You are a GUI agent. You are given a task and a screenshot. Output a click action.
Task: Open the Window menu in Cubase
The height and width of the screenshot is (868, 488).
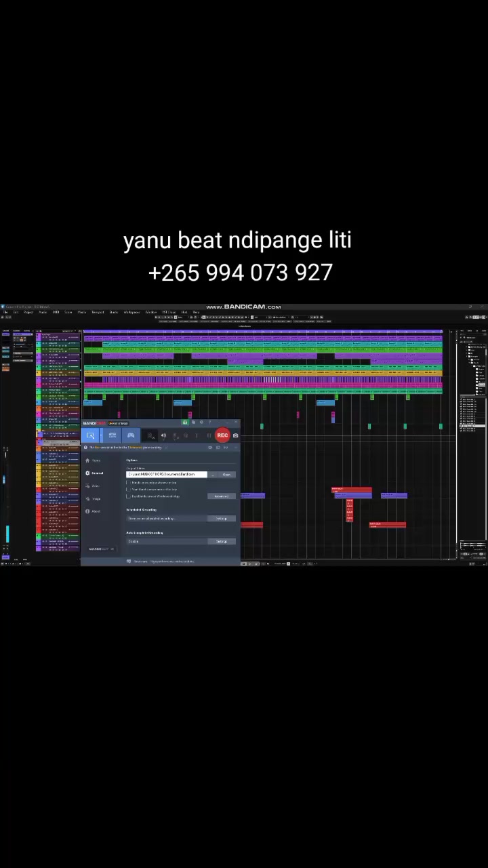point(151,312)
